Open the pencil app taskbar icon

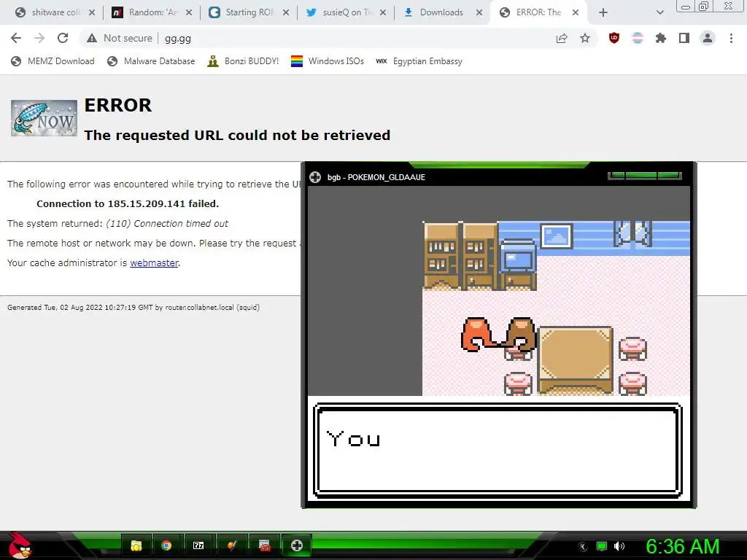pyautogui.click(x=231, y=545)
